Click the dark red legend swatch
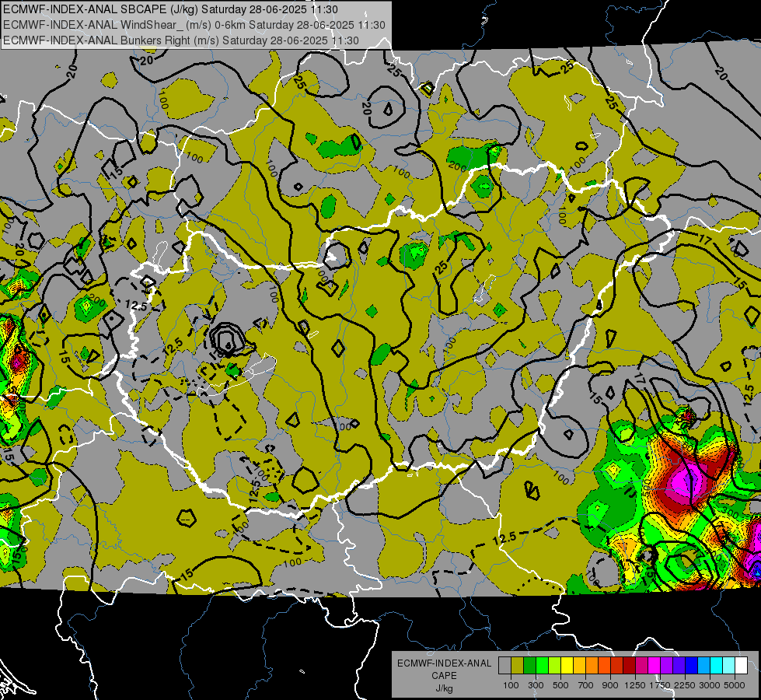The width and height of the screenshot is (761, 700). pyautogui.click(x=629, y=665)
